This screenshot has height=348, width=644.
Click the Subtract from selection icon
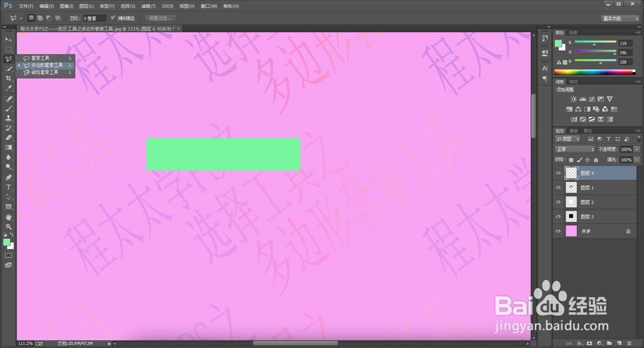(49, 18)
